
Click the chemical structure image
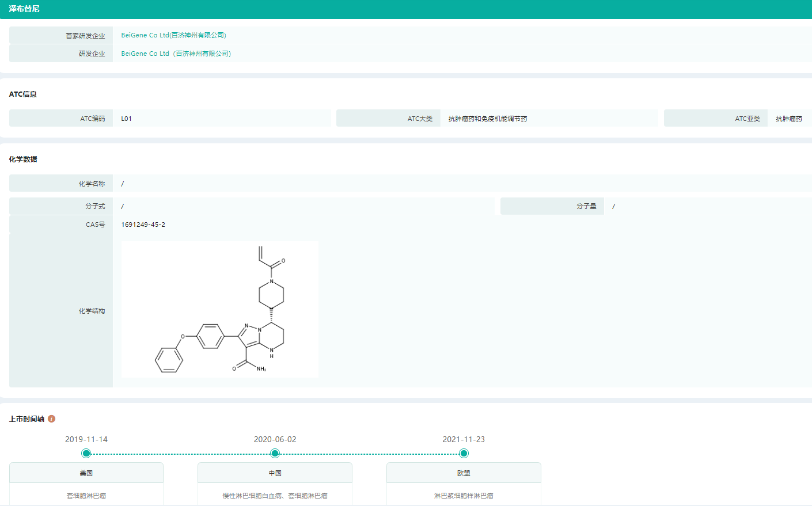[x=220, y=309]
